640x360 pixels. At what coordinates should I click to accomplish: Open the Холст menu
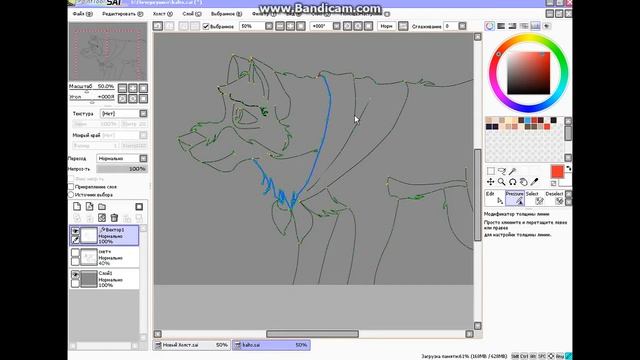(162, 14)
